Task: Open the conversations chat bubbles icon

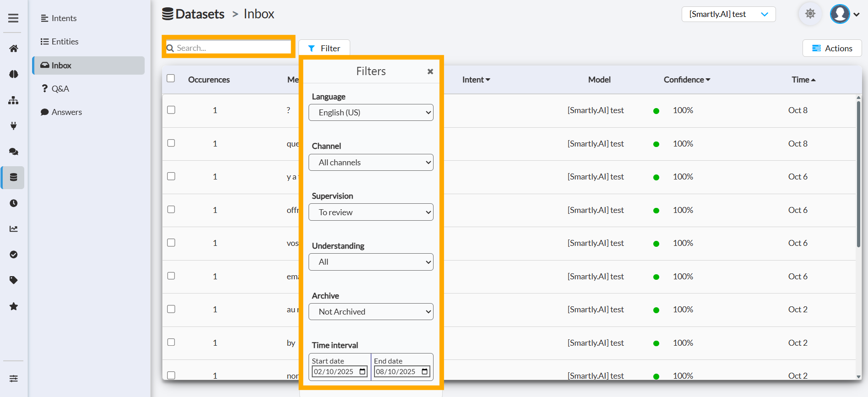Action: coord(14,152)
